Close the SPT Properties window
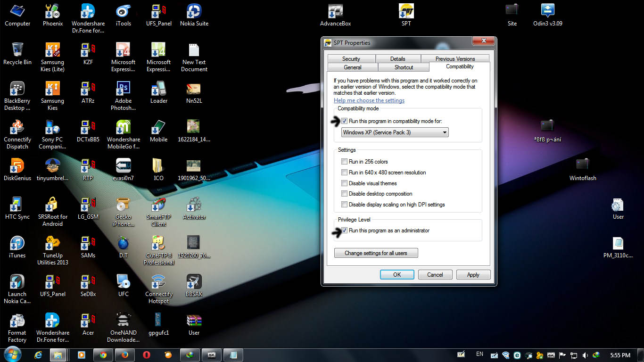 tap(483, 41)
